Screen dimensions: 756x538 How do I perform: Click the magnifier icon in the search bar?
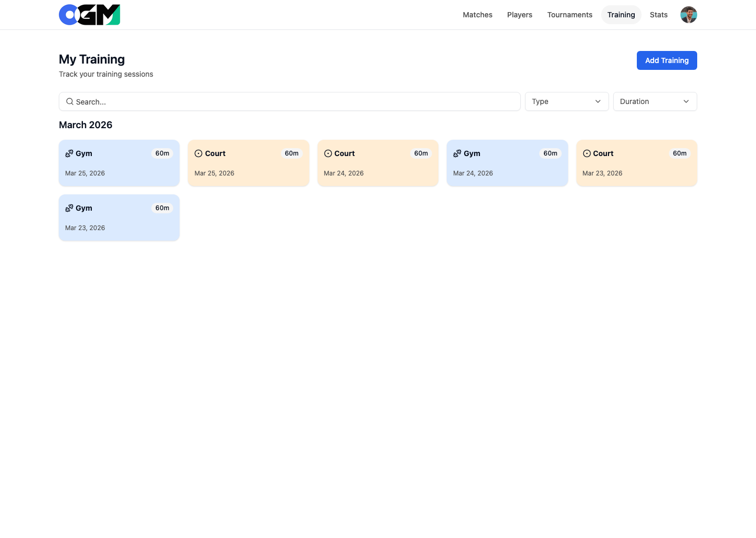[70, 101]
